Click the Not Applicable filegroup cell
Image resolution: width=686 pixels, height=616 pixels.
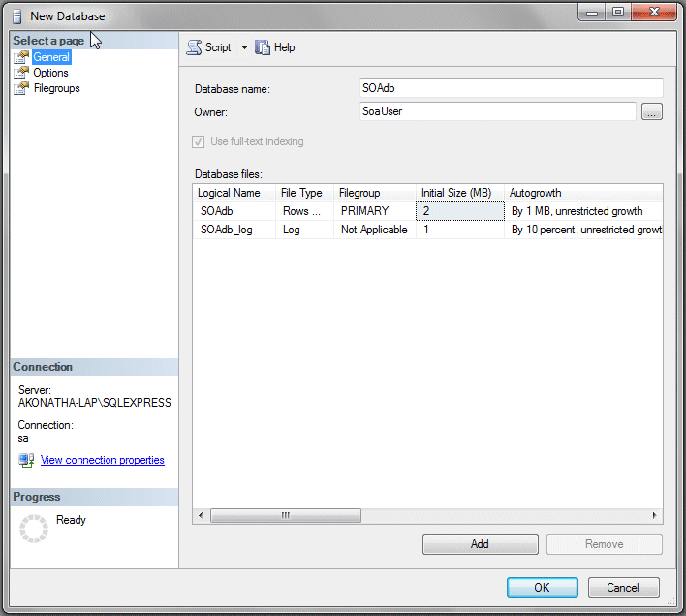(x=375, y=230)
